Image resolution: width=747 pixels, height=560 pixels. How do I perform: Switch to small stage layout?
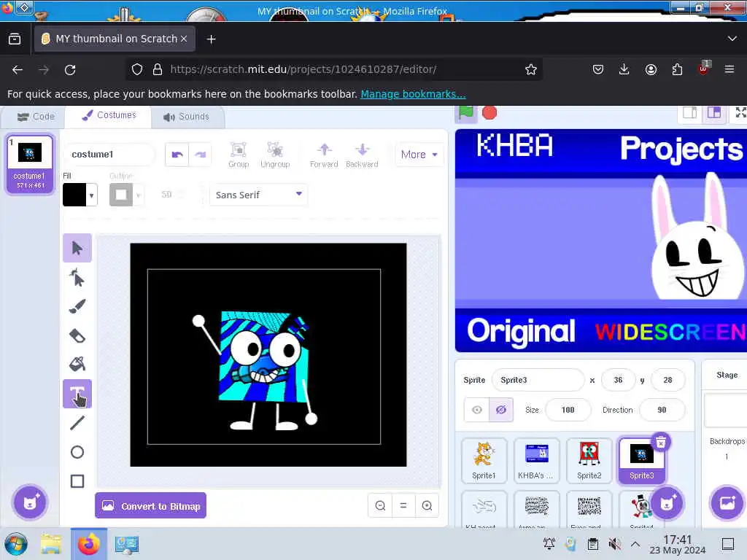pos(690,113)
